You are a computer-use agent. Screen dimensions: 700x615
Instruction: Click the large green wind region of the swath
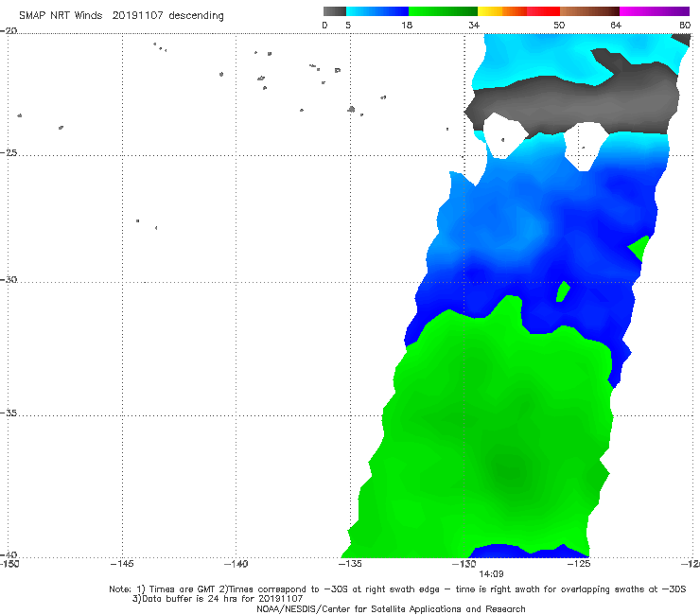tap(491, 429)
